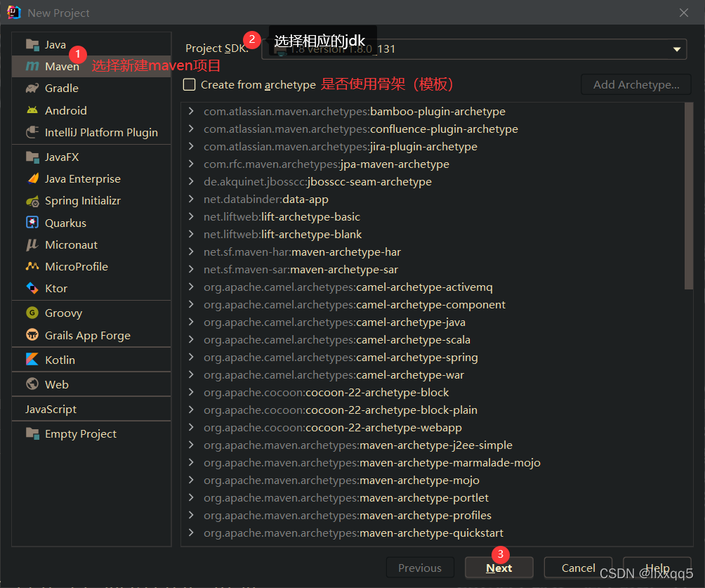Click the Gradle elephant icon
The height and width of the screenshot is (588, 705).
coord(32,89)
